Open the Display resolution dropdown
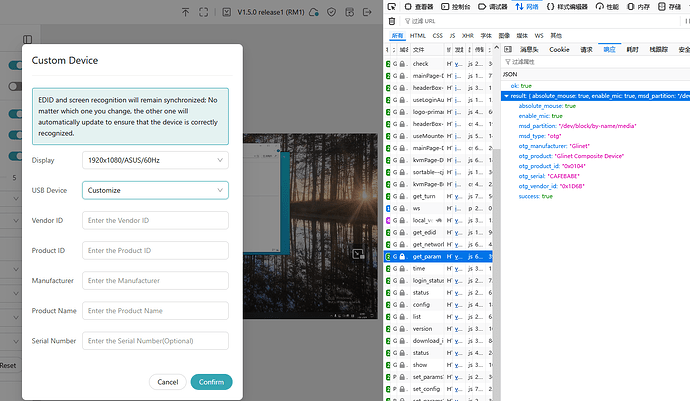This screenshot has width=690, height=401. pos(155,159)
